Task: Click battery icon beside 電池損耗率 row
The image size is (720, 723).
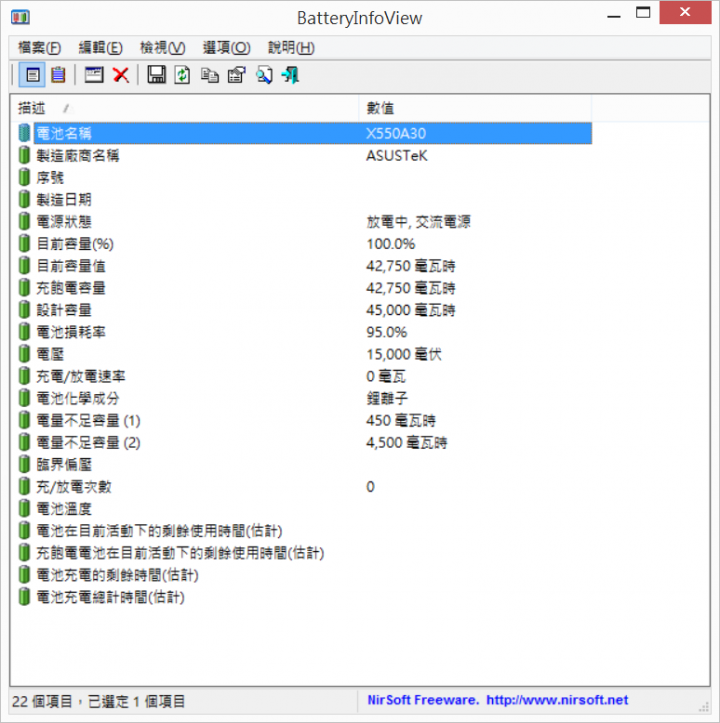Action: [24, 332]
